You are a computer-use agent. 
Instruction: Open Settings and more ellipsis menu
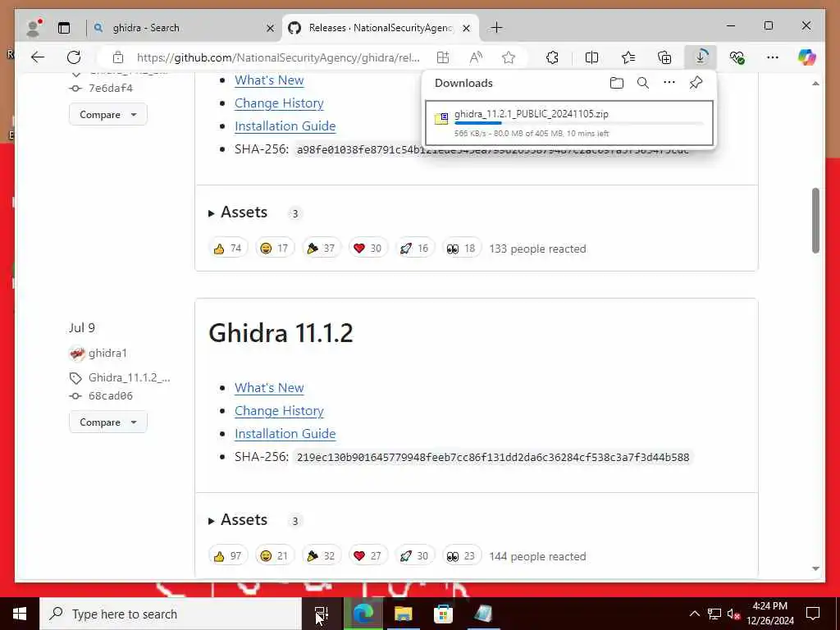[773, 57]
